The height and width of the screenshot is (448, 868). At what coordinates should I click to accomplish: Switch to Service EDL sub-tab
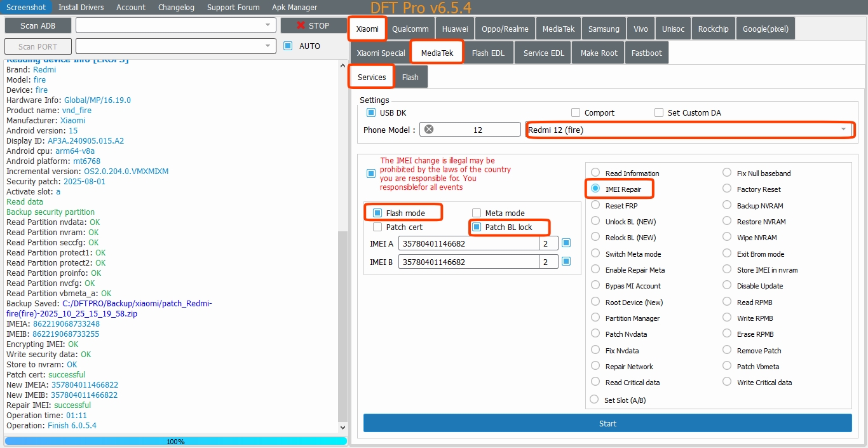pos(543,53)
